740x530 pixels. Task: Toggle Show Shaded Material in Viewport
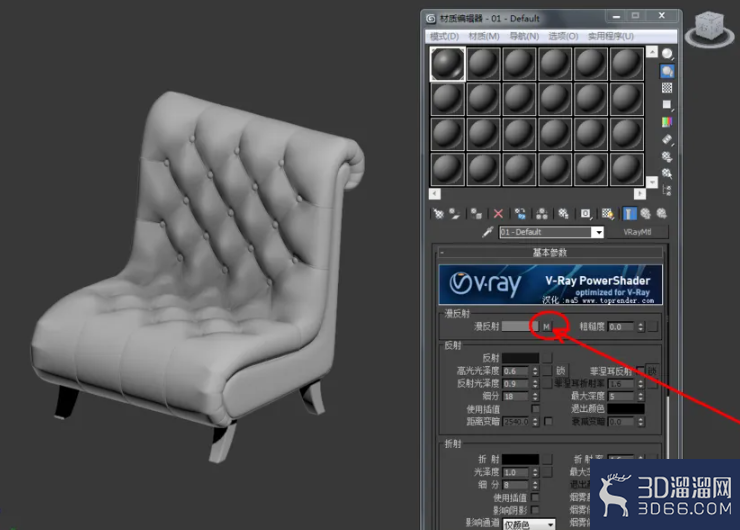coord(607,214)
